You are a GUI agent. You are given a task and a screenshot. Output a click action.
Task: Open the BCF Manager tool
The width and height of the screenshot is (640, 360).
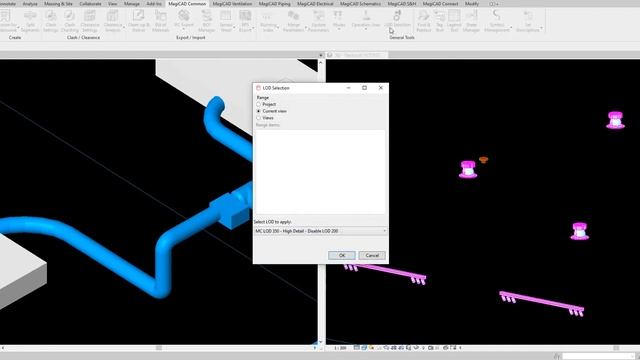click(x=207, y=21)
